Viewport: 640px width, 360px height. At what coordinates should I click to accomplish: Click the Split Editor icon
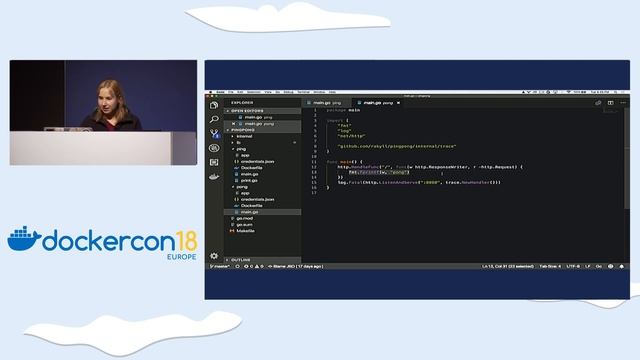point(611,103)
